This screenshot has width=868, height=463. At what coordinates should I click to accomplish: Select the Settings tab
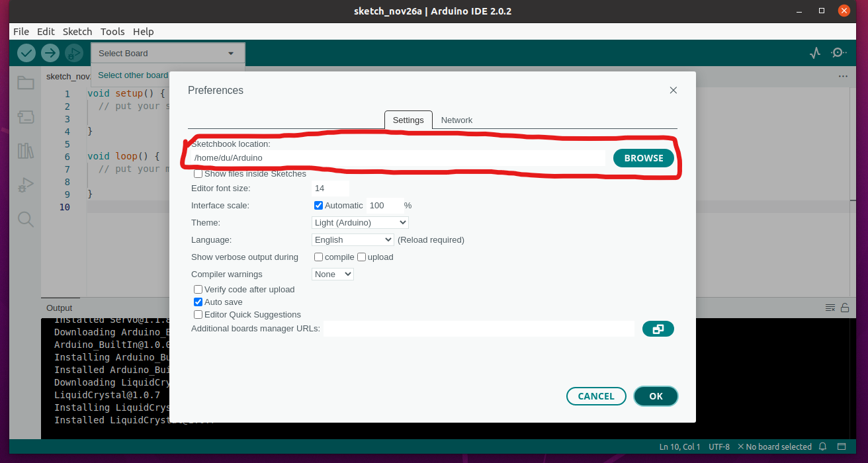408,120
